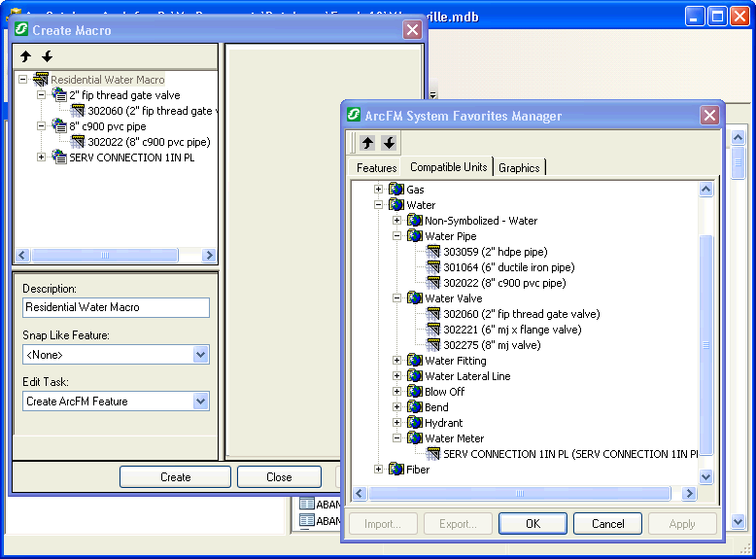Collapse 2" fip thread gate valve macro node

pos(42,95)
